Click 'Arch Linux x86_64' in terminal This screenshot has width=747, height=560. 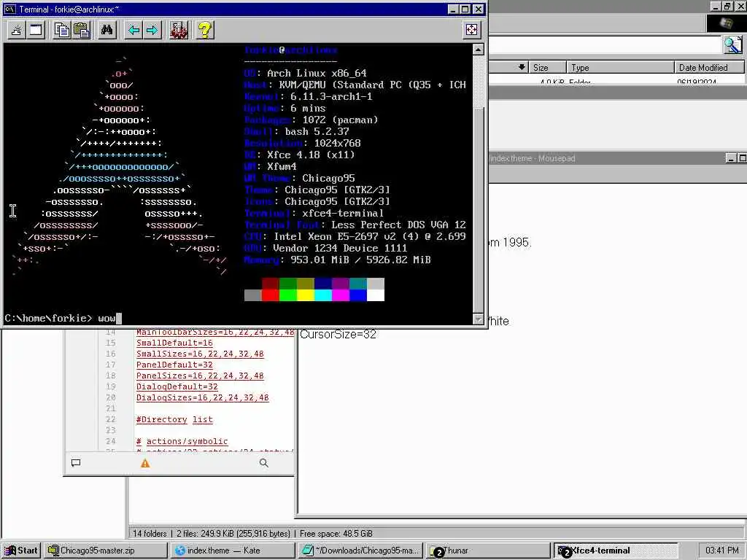tap(317, 74)
